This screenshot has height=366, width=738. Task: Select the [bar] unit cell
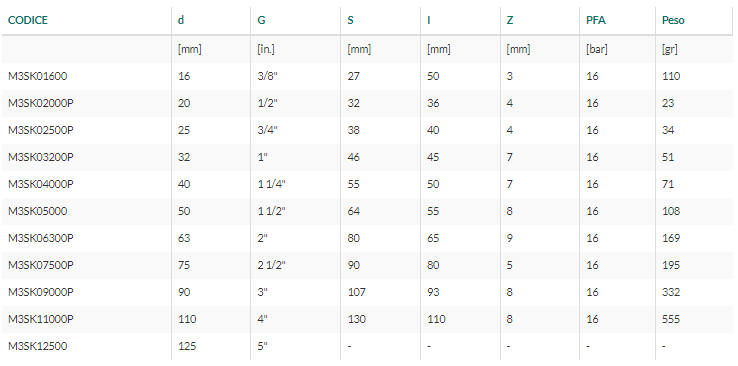[x=596, y=49]
